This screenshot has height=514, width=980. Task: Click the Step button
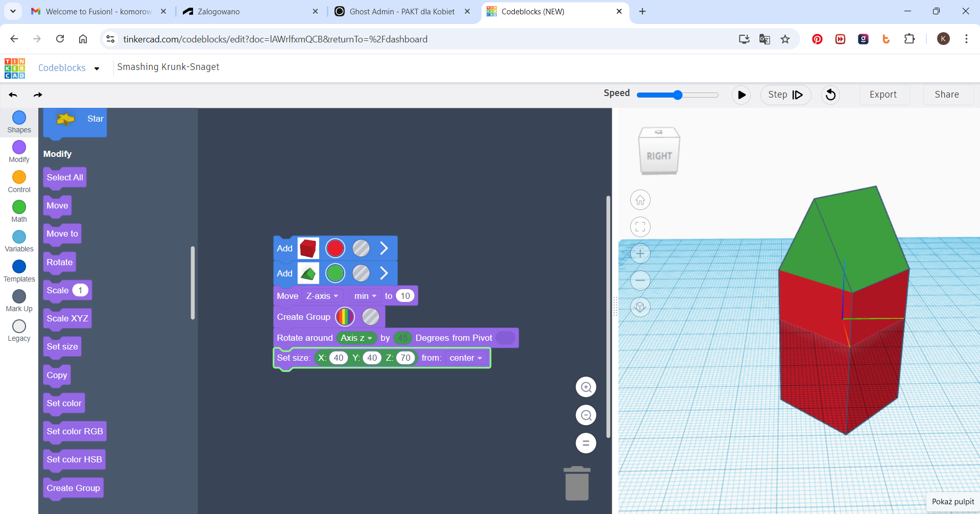click(785, 95)
